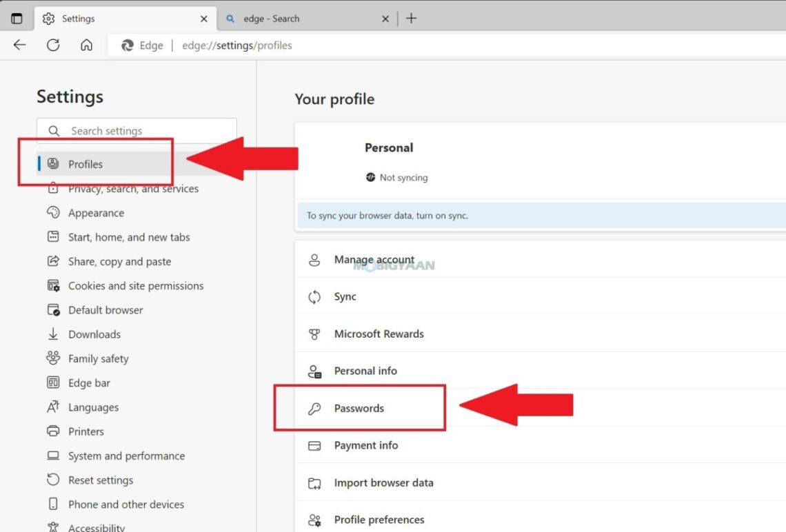Open Microsoft Rewards settings

coord(379,334)
